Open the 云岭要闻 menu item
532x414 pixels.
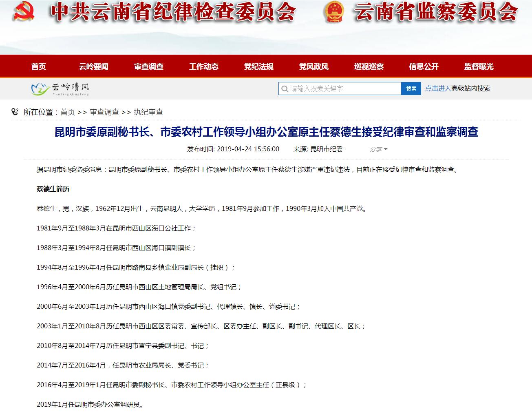point(94,66)
